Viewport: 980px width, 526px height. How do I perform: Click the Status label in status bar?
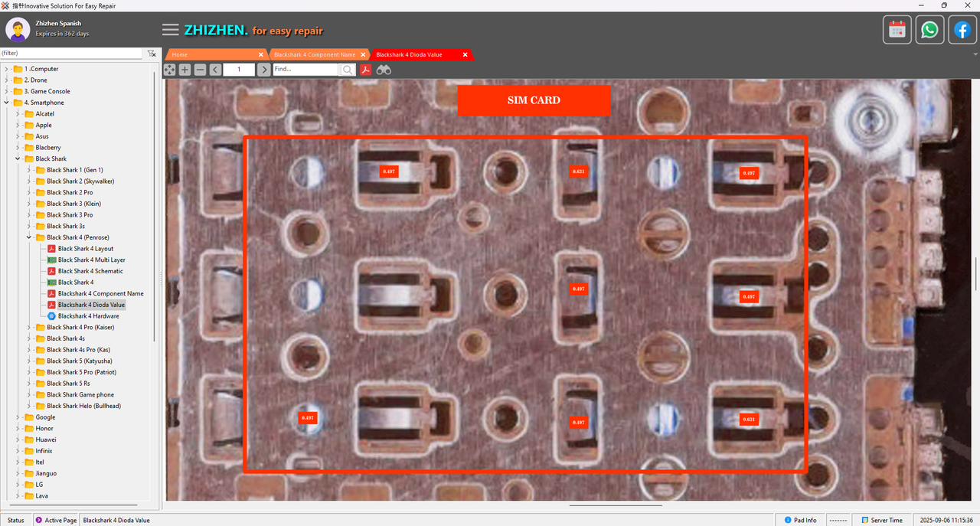pos(15,520)
